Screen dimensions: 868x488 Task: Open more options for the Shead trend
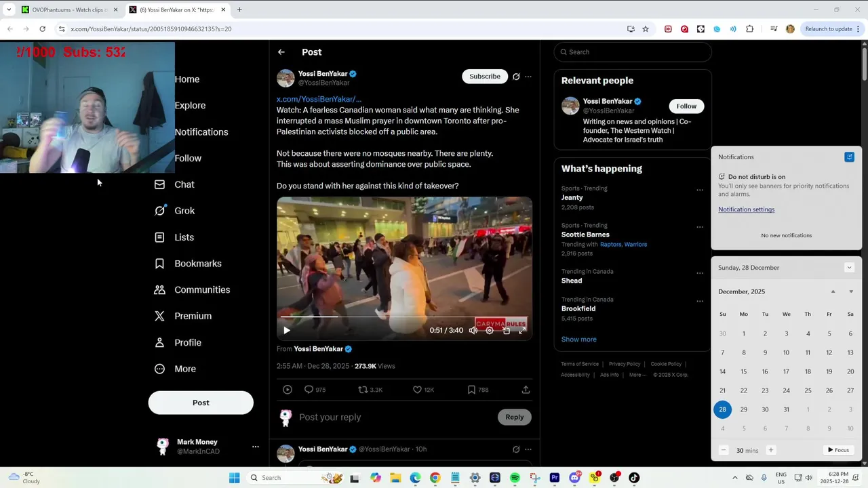[700, 273]
